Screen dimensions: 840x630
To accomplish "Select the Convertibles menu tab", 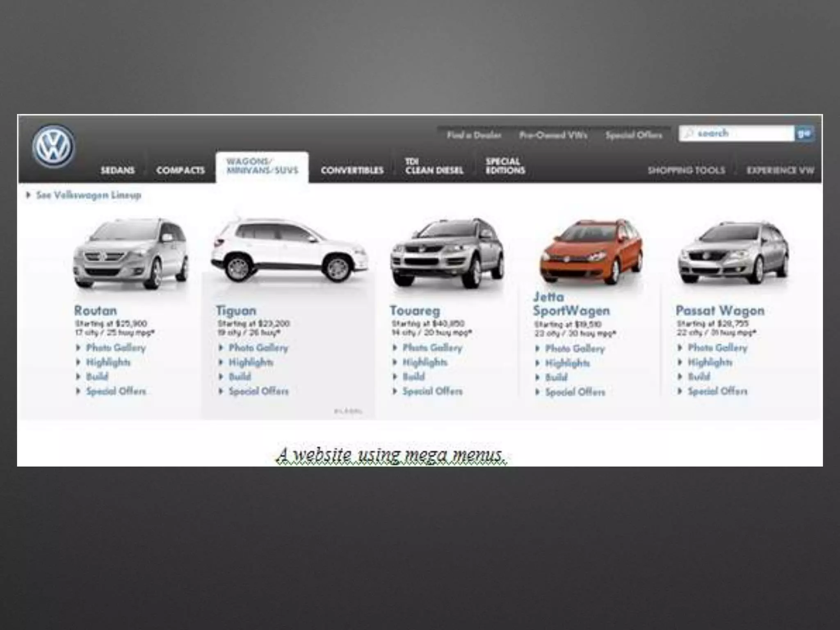I will 352,170.
